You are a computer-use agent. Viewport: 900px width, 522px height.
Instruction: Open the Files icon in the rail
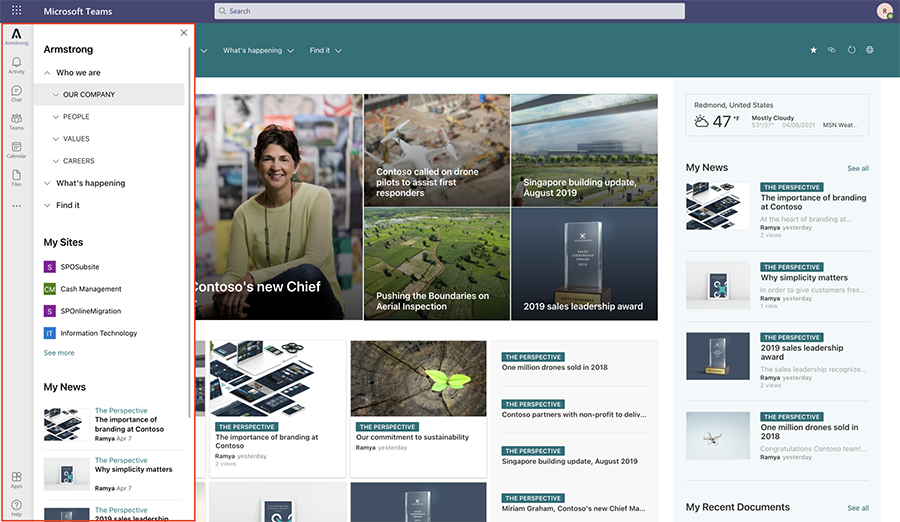pos(17,177)
